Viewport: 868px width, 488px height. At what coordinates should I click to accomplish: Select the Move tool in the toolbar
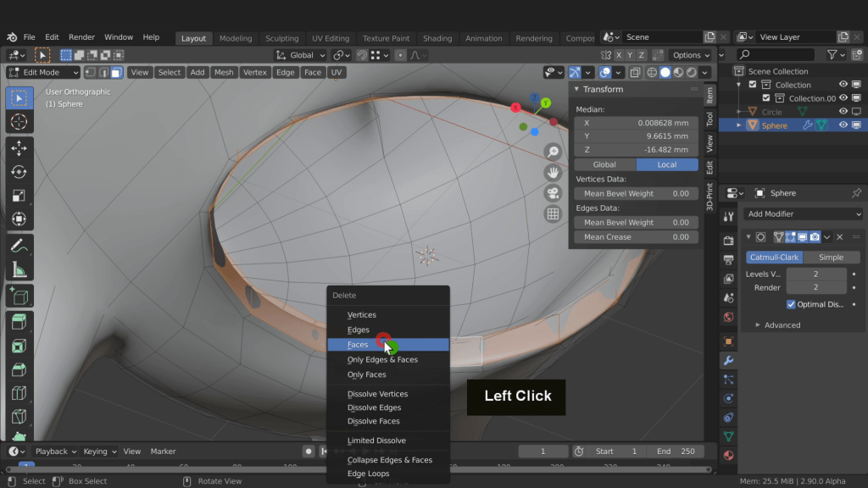19,147
